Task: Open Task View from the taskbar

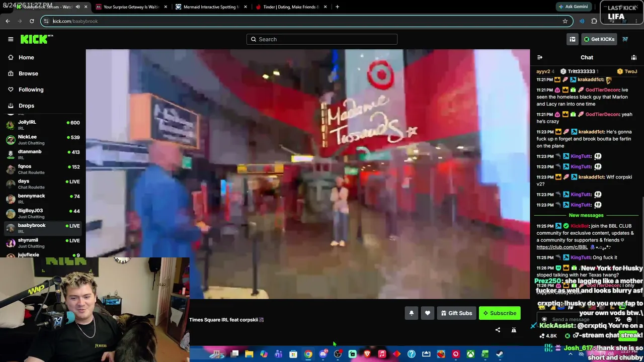Action: 234,354
